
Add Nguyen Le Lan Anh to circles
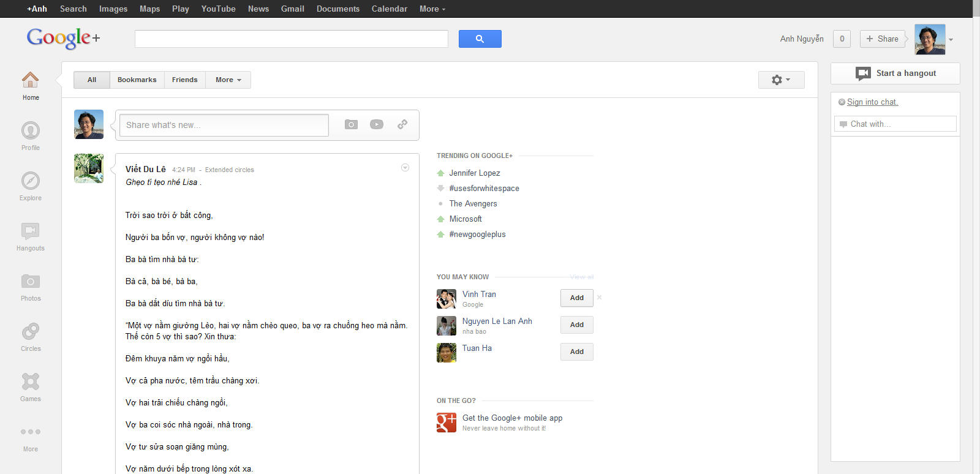tap(577, 325)
